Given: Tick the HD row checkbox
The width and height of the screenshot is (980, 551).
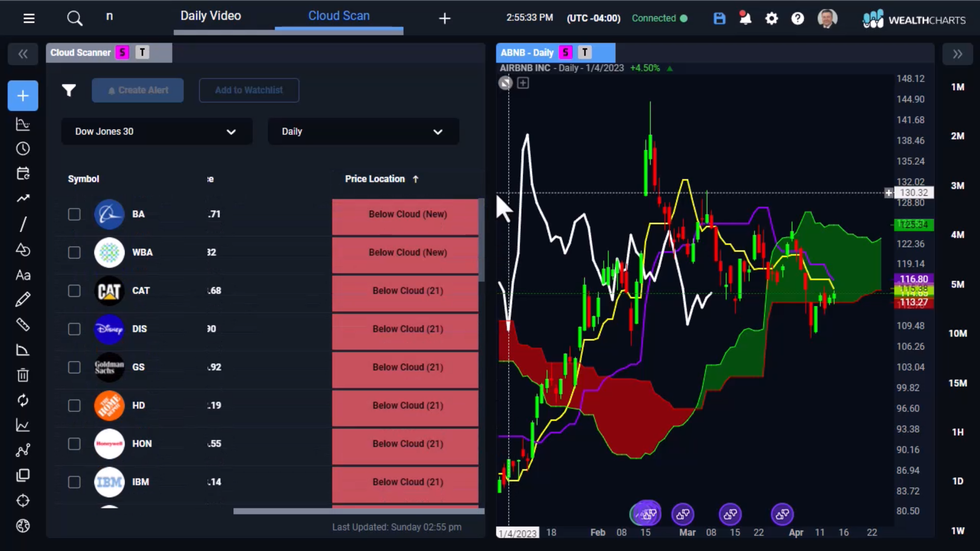Looking at the screenshot, I should (x=75, y=406).
